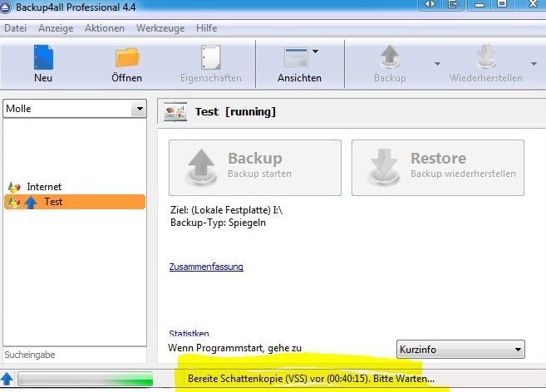Screen dimensions: 546x392
Task: Click the Eigenschaften properties icon
Action: [x=211, y=57]
